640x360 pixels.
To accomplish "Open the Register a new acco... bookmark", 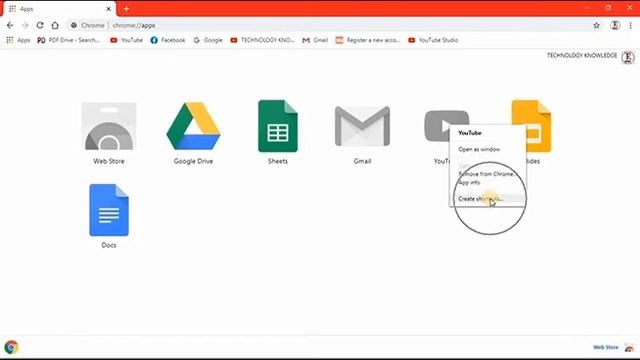I will click(368, 40).
